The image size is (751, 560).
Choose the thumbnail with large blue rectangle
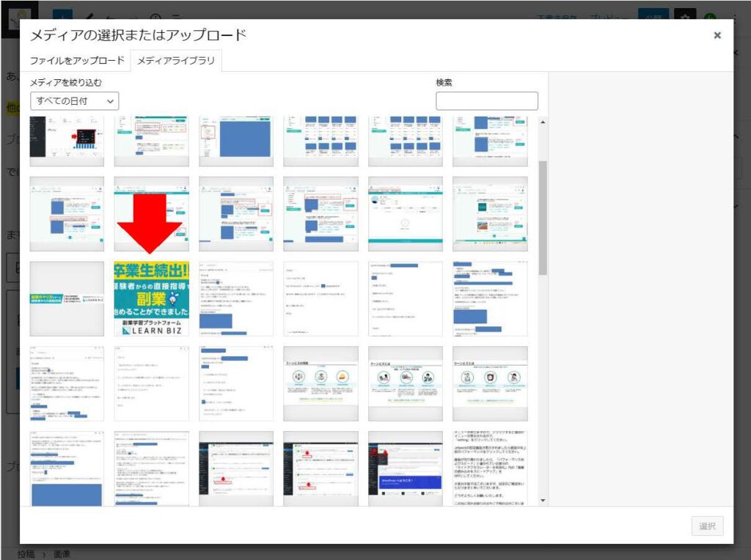(x=236, y=141)
